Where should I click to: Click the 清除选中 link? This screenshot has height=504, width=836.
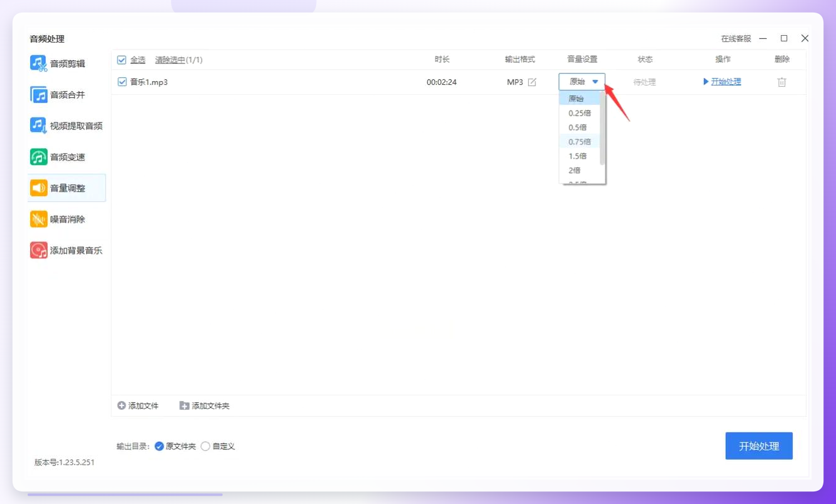(170, 60)
